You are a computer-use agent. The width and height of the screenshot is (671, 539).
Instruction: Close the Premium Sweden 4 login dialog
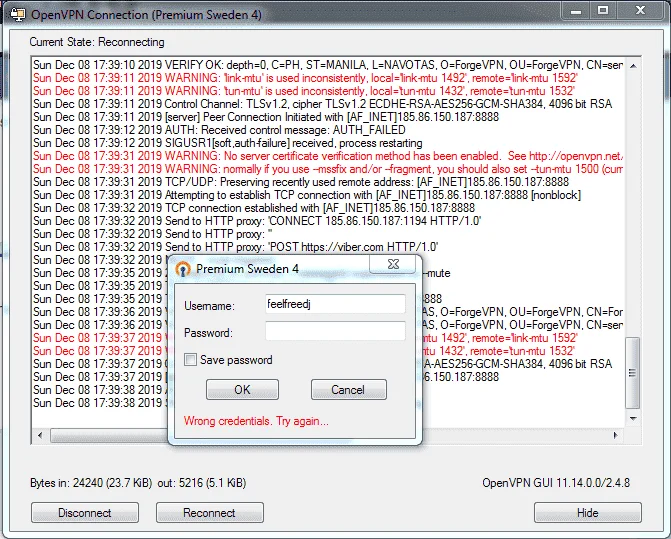392,264
